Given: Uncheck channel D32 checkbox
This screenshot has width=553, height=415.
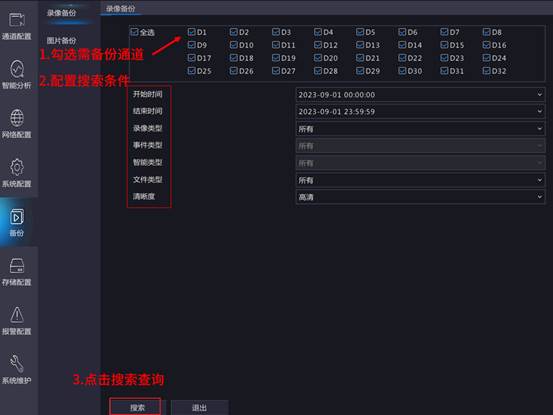Looking at the screenshot, I should 486,71.
